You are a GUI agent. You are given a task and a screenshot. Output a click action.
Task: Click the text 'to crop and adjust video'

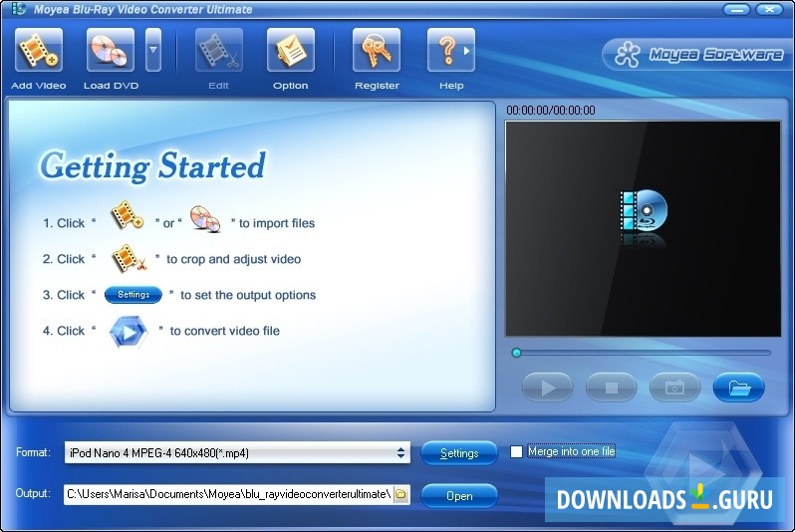(234, 259)
